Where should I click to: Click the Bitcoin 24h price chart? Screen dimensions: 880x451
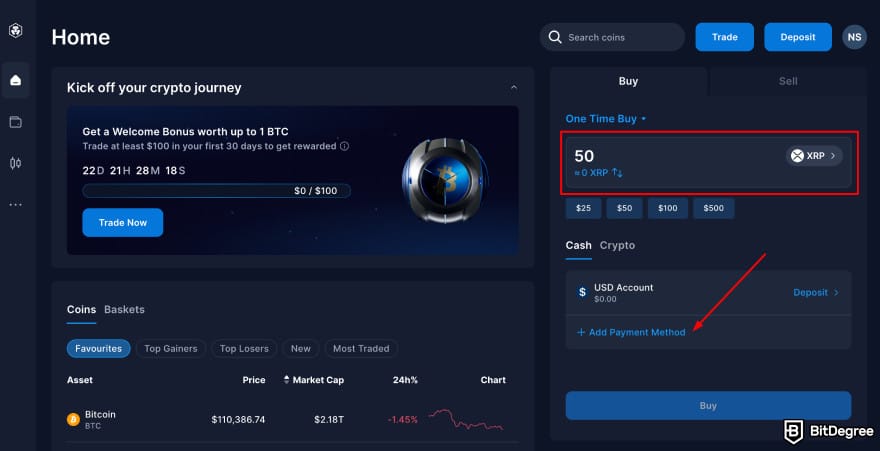[x=466, y=420]
